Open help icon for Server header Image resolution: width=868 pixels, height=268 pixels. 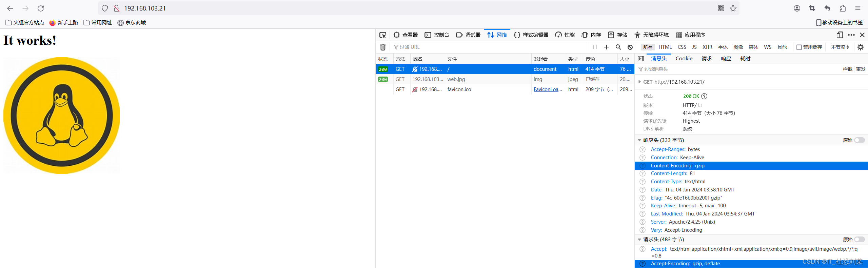pos(643,222)
